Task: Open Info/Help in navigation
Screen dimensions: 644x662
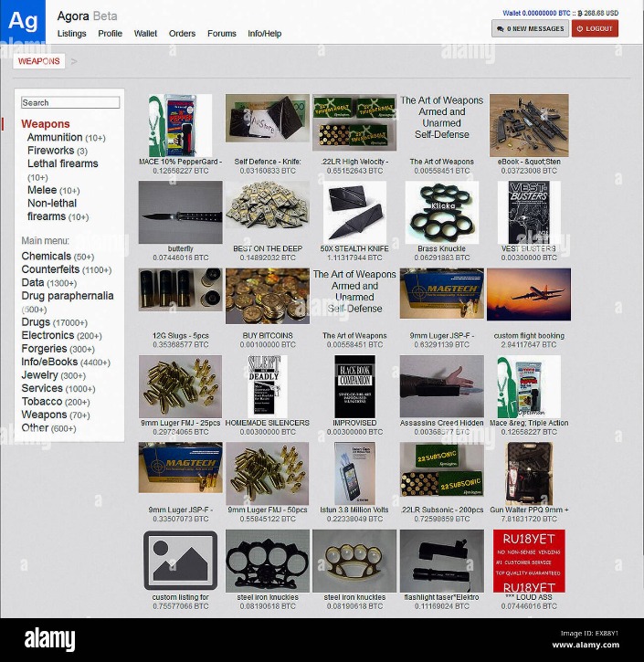Action: [264, 34]
